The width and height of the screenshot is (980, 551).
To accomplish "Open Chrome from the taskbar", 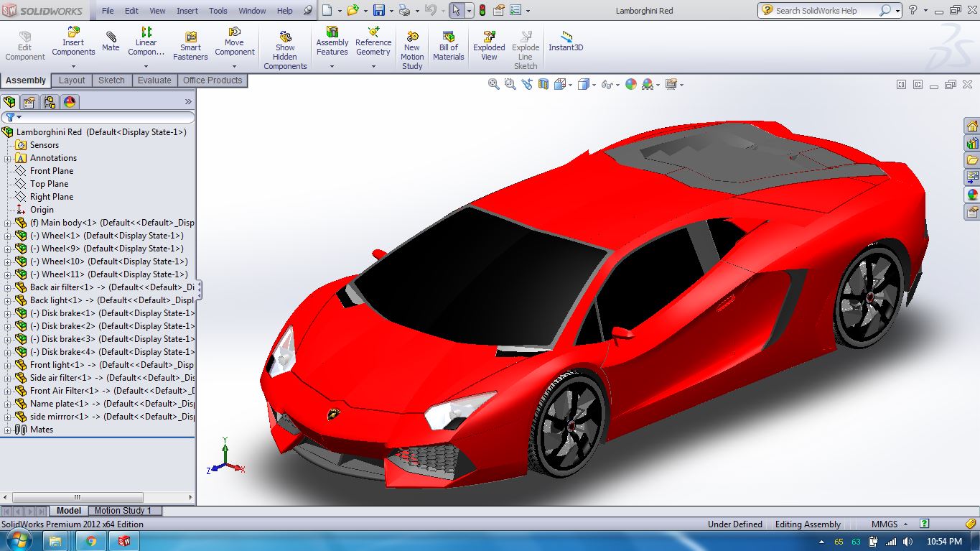I will 91,542.
